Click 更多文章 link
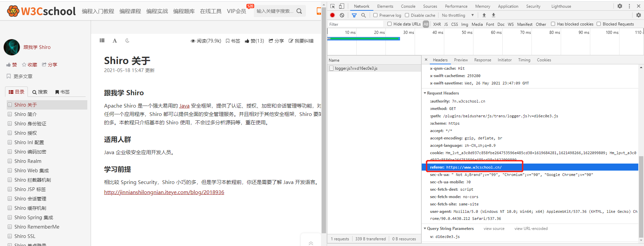This screenshot has width=644, height=246. pyautogui.click(x=23, y=76)
